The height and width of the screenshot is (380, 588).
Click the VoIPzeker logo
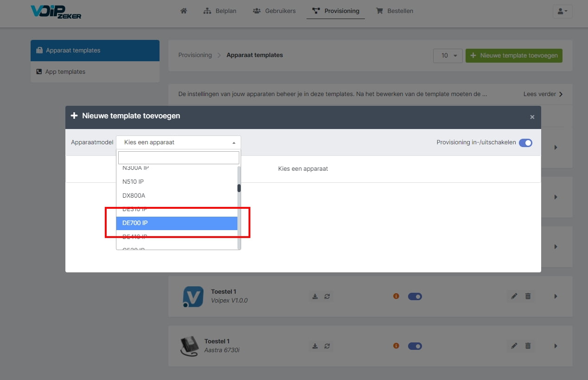tap(56, 12)
